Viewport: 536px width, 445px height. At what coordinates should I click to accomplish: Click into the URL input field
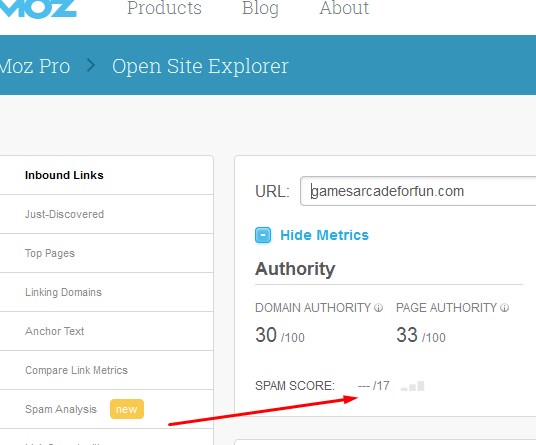(418, 191)
